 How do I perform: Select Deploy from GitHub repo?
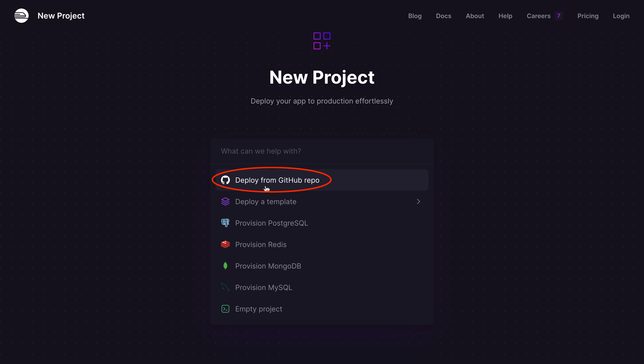pos(277,180)
